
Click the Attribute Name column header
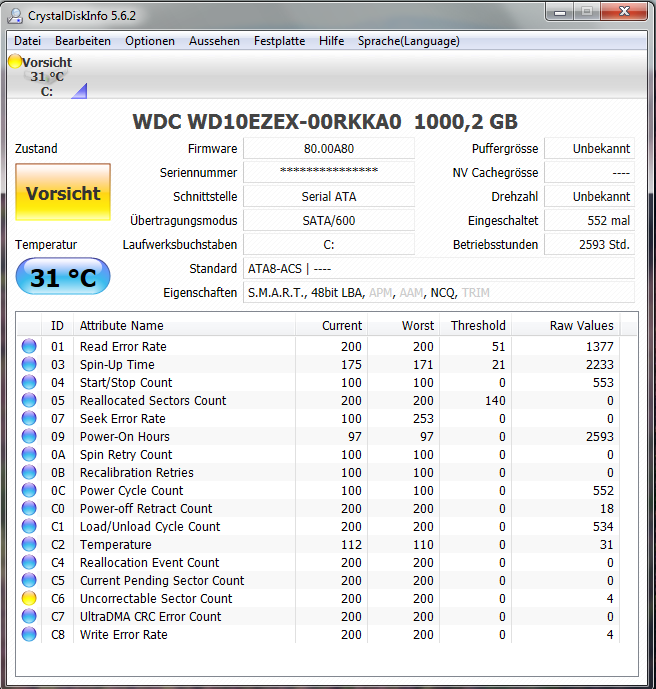[185, 326]
